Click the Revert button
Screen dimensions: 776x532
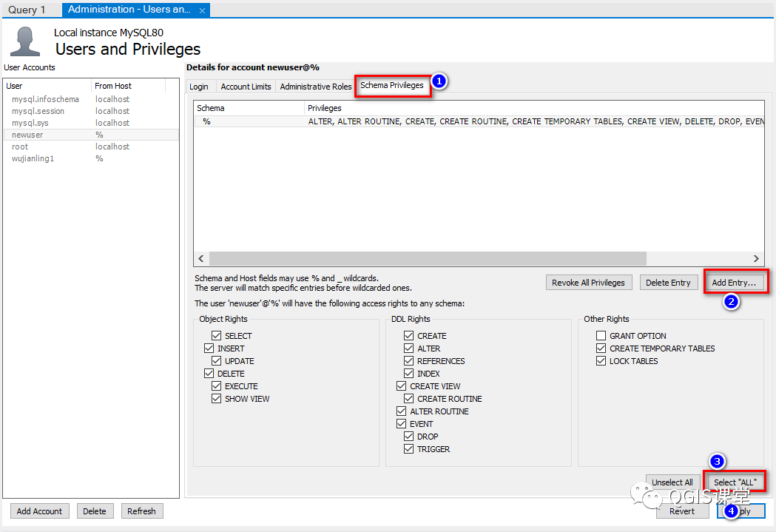tap(682, 511)
